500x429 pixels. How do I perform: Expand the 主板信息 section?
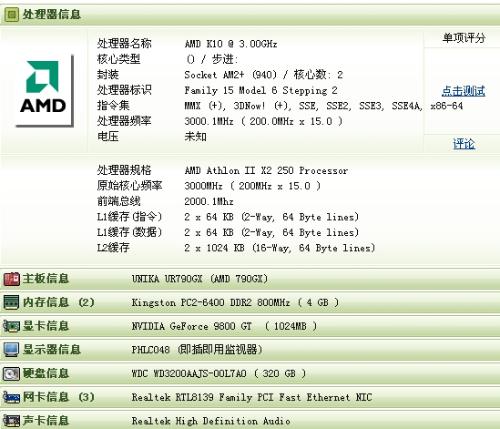click(250, 279)
